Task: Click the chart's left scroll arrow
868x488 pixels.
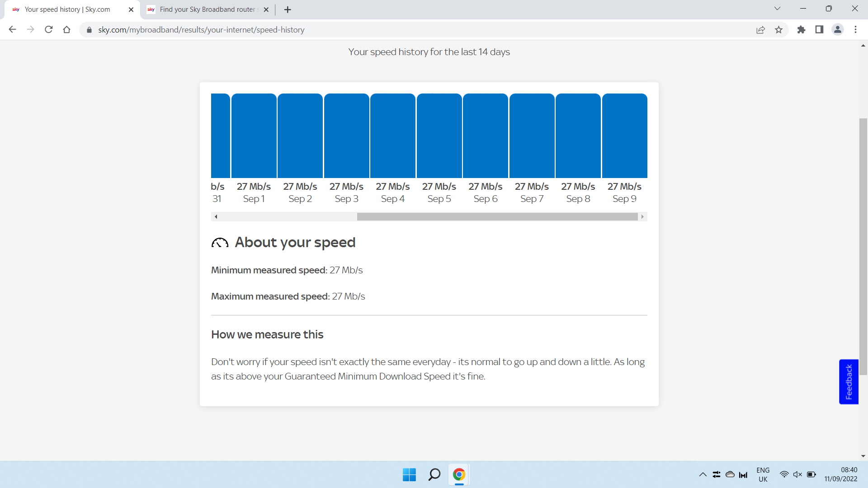Action: point(216,217)
